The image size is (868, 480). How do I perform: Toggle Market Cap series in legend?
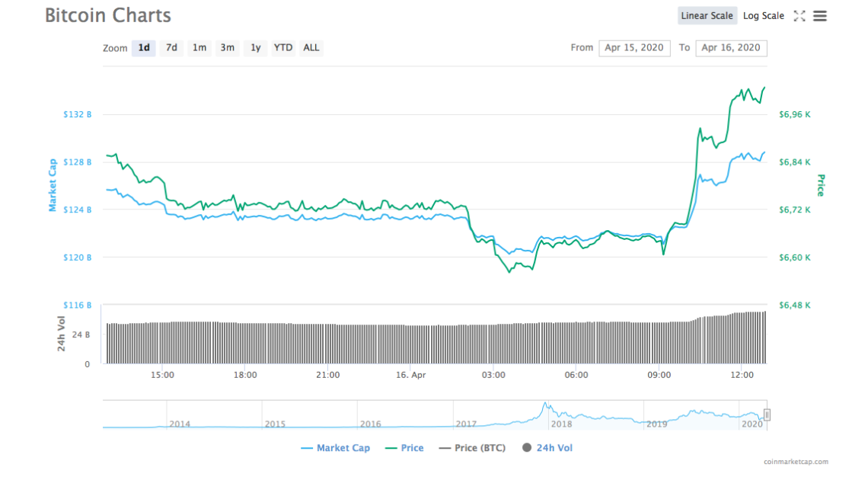336,448
